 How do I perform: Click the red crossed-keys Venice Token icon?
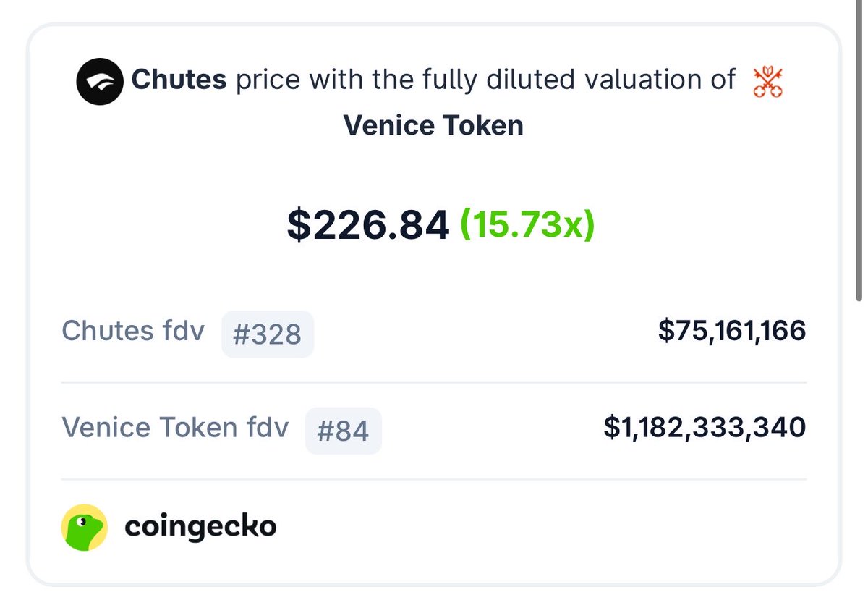tap(767, 82)
